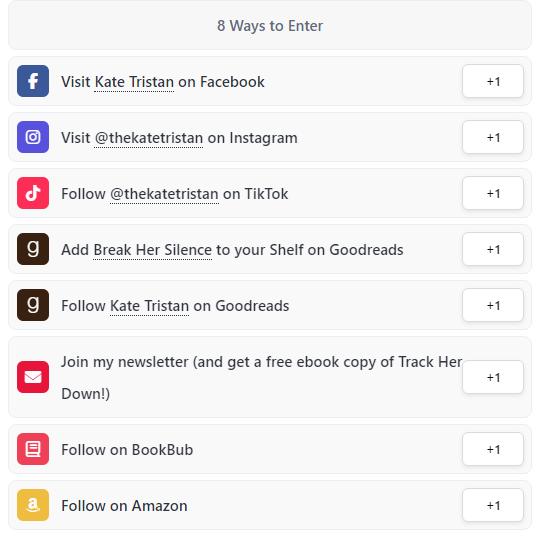Open the @thekatetristan Instagram link
Screen dimensions: 540x536
(148, 138)
